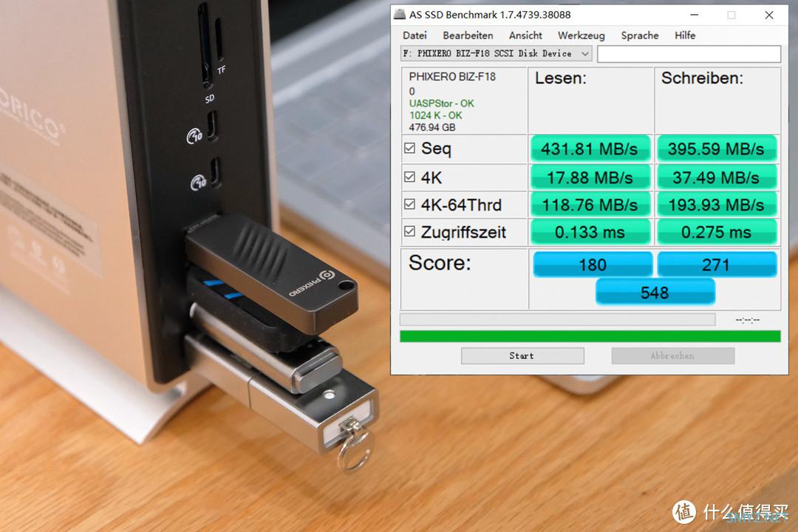Click the 1024 K - OK alignment text
Image resolution: width=798 pixels, height=532 pixels.
436,115
